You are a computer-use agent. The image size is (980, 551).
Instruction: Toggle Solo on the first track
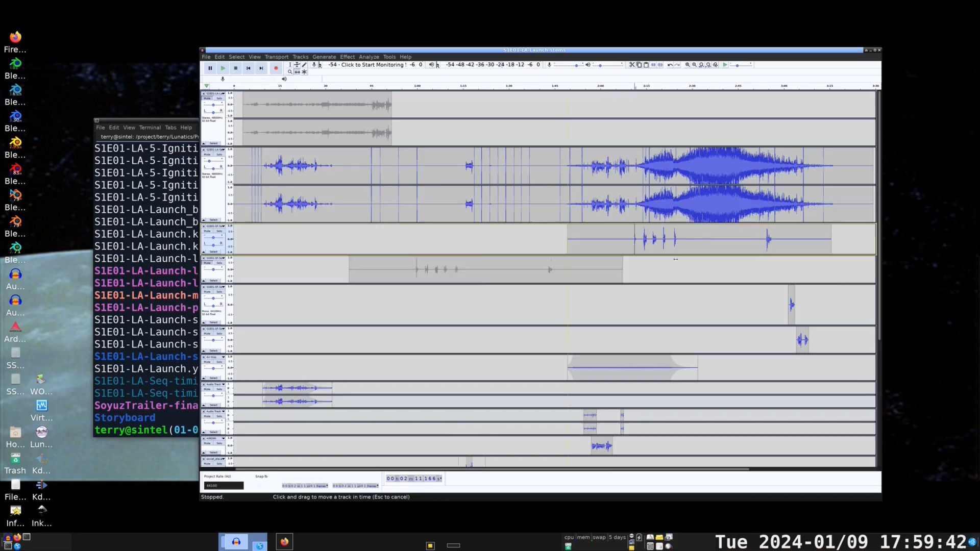[x=219, y=98]
